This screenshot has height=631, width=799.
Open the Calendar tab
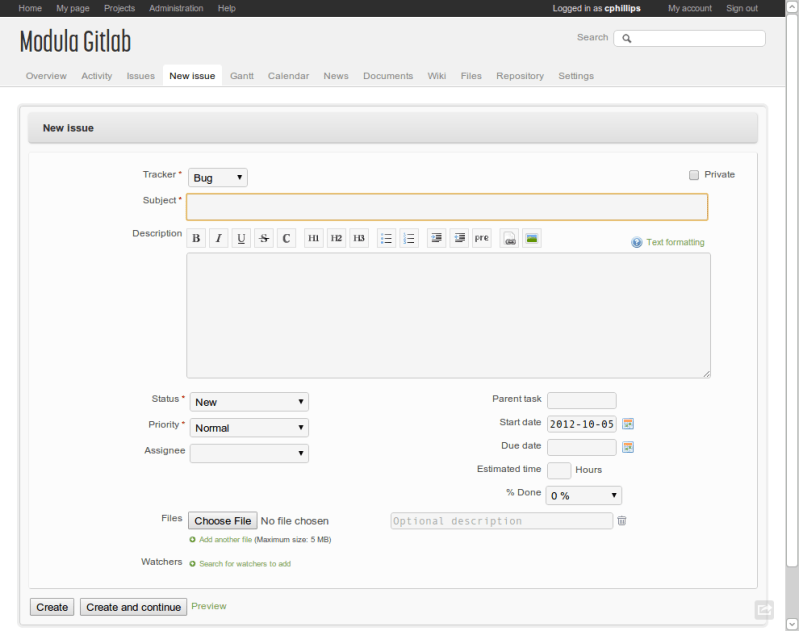288,76
